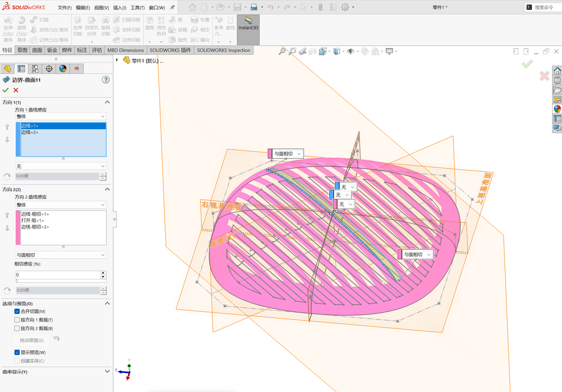This screenshot has height=392, width=562.
Task: Cancel feature with red X in viewport corner
Action: 544,76
